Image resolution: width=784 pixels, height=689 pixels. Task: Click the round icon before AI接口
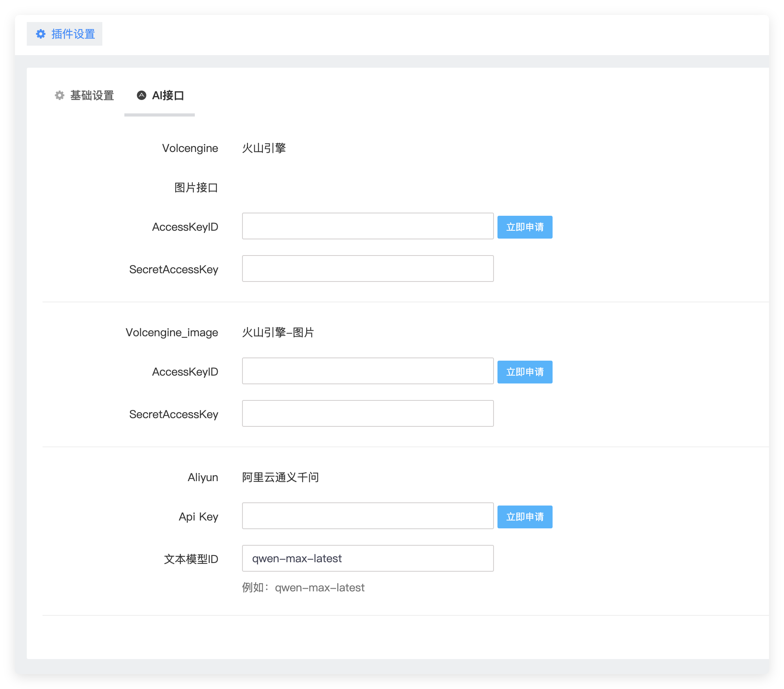(x=141, y=95)
